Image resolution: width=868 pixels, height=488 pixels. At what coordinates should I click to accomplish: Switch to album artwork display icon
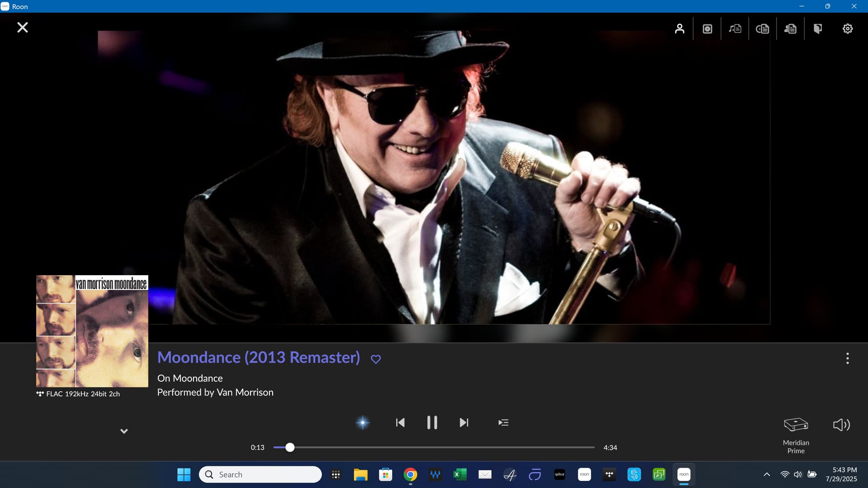pyautogui.click(x=708, y=29)
